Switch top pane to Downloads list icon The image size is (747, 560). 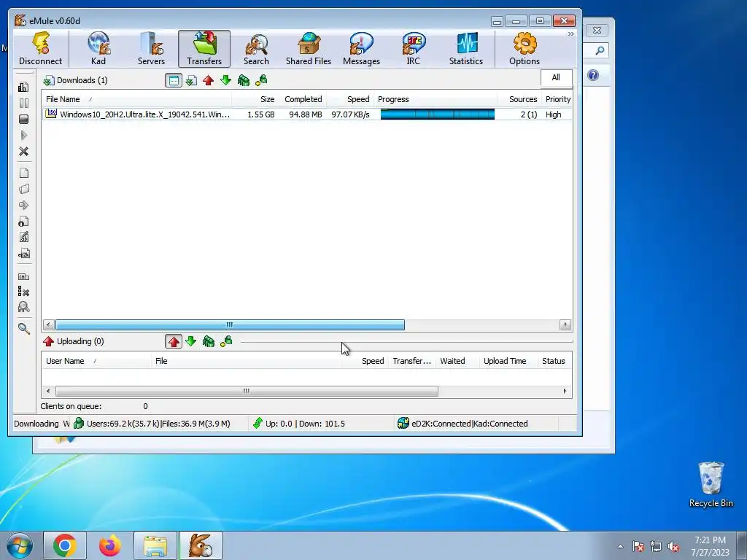coord(191,80)
